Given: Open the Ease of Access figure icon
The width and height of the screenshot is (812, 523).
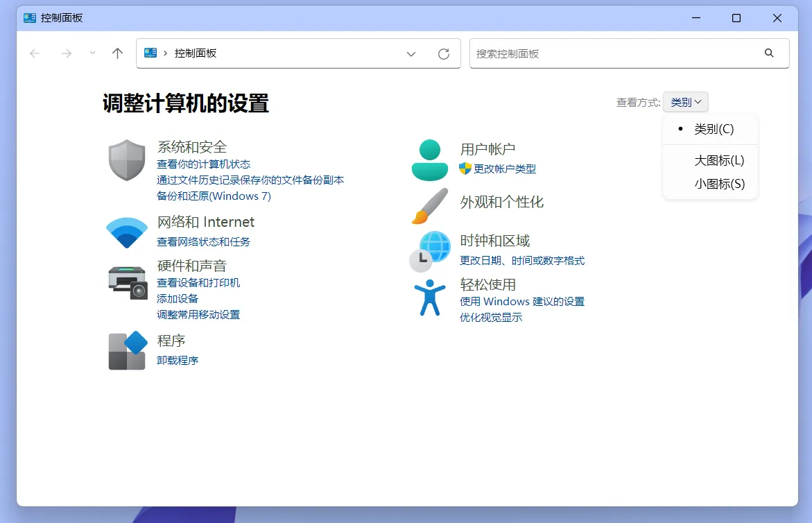Looking at the screenshot, I should [x=430, y=297].
